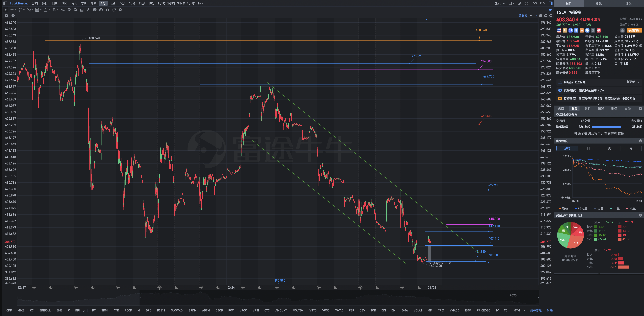The image size is (644, 316).
Task: Open the note icon beside the heart
Action: coord(593,30)
